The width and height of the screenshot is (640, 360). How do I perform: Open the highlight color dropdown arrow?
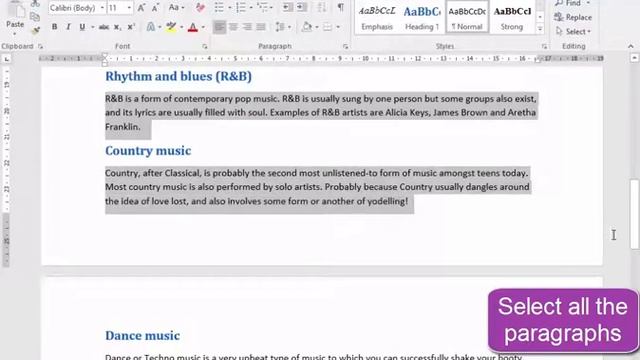tap(182, 27)
